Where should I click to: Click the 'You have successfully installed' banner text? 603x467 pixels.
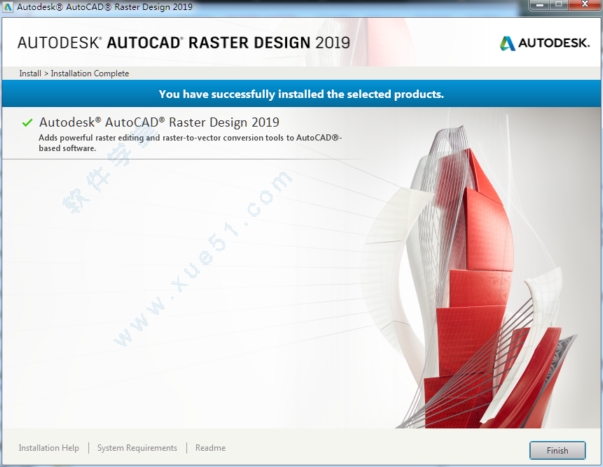301,94
